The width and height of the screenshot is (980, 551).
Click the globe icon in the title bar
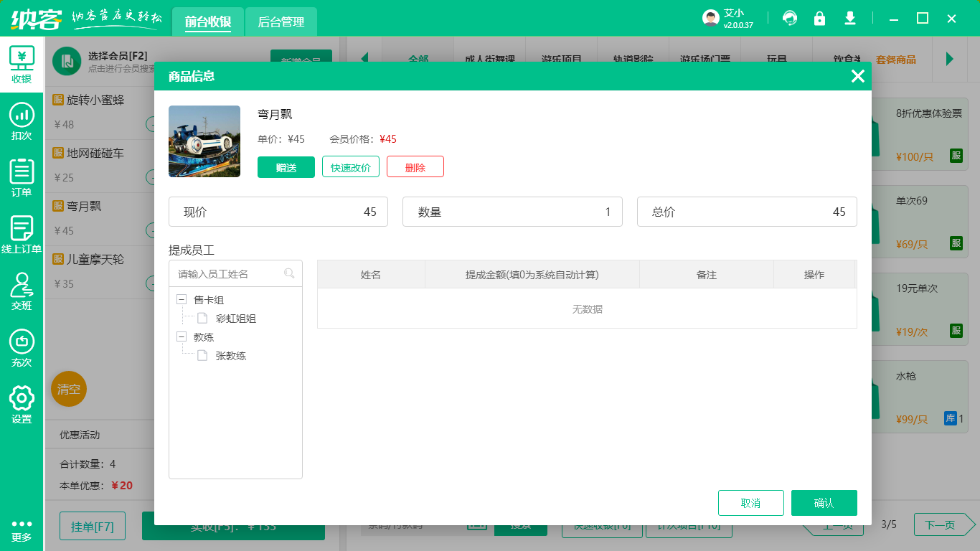790,18
